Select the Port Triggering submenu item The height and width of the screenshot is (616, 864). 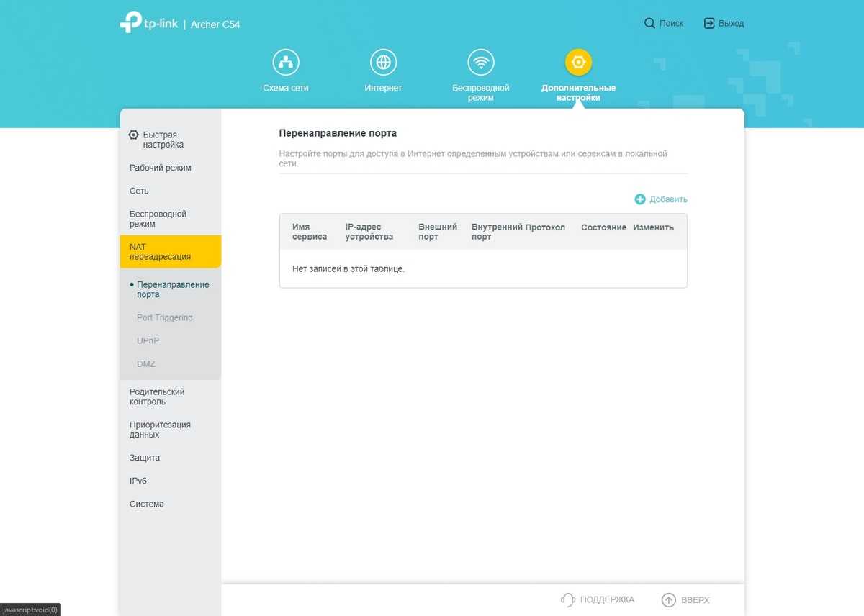(165, 317)
